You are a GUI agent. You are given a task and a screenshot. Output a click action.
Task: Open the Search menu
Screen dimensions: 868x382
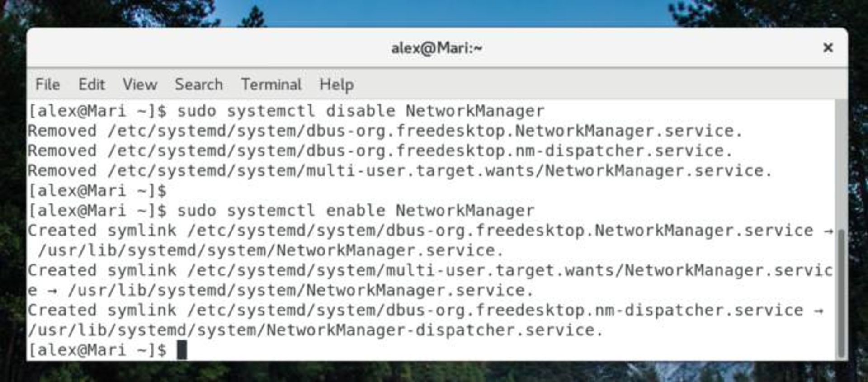[199, 84]
